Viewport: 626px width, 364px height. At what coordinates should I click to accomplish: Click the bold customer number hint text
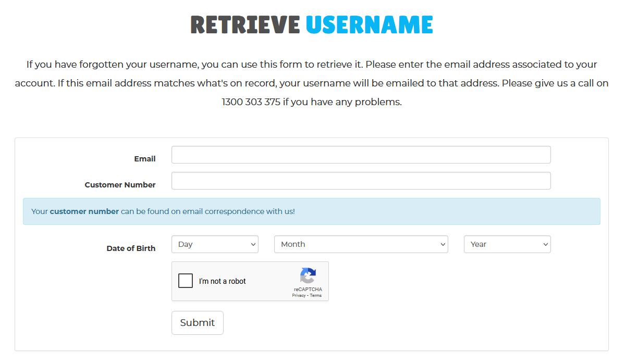tap(84, 211)
